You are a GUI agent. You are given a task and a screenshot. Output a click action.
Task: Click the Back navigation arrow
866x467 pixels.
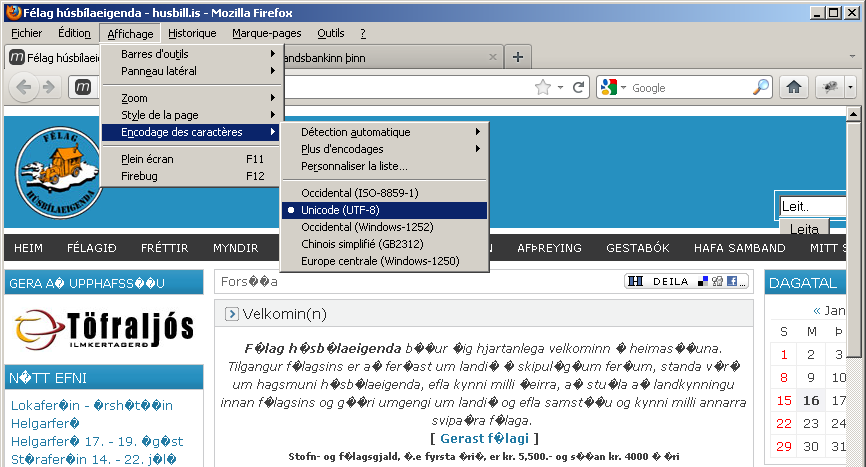[23, 87]
